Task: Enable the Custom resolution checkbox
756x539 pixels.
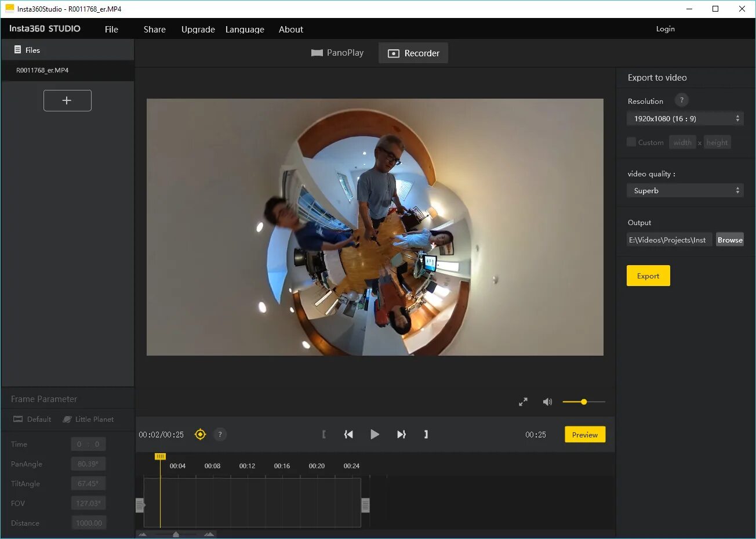Action: pyautogui.click(x=631, y=142)
